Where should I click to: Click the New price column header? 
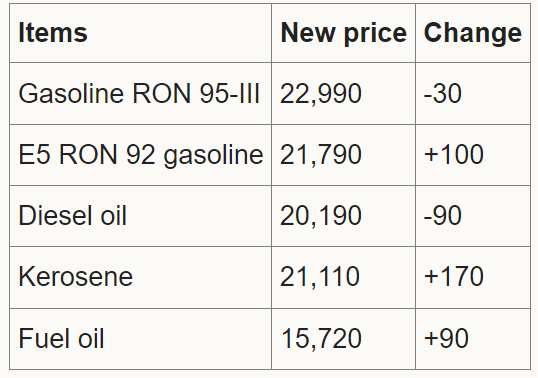(x=343, y=33)
